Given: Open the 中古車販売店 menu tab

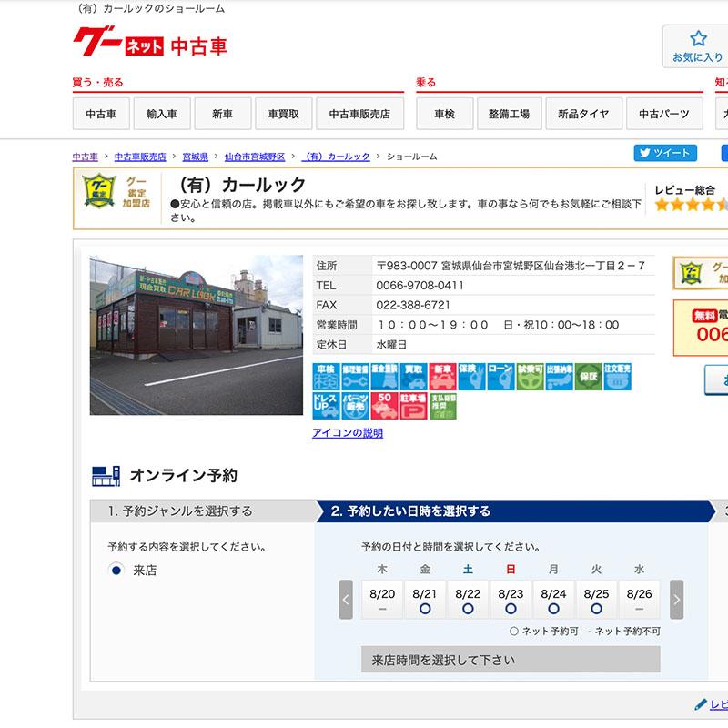Looking at the screenshot, I should point(359,114).
